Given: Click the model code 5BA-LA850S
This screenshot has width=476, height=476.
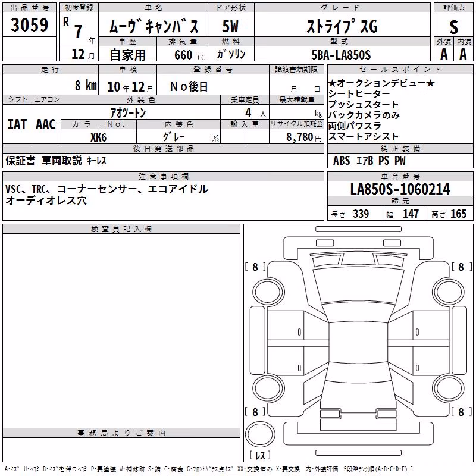Looking at the screenshot, I should pos(341,55).
